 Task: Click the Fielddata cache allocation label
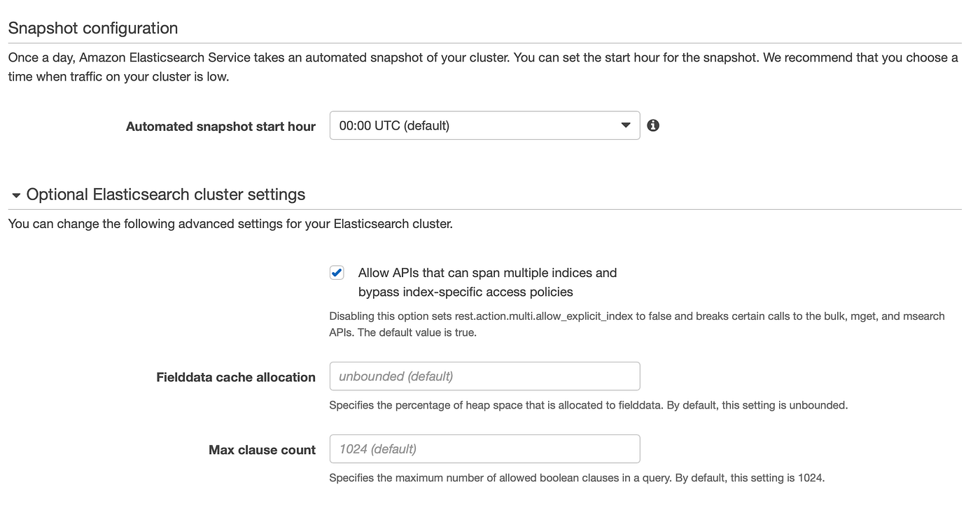[235, 377]
